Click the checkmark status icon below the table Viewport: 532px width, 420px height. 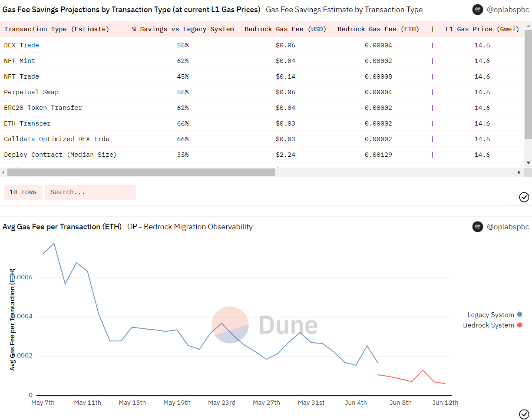tap(524, 197)
